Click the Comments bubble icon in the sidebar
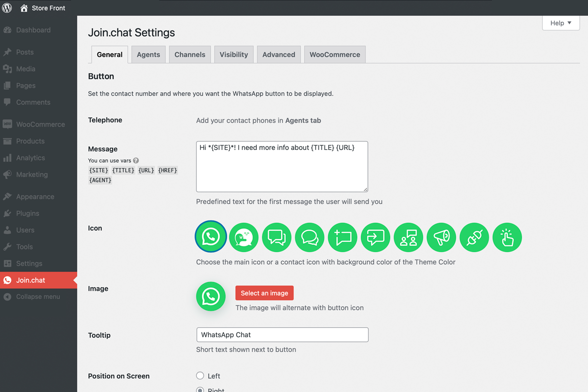The width and height of the screenshot is (588, 392). [7, 102]
